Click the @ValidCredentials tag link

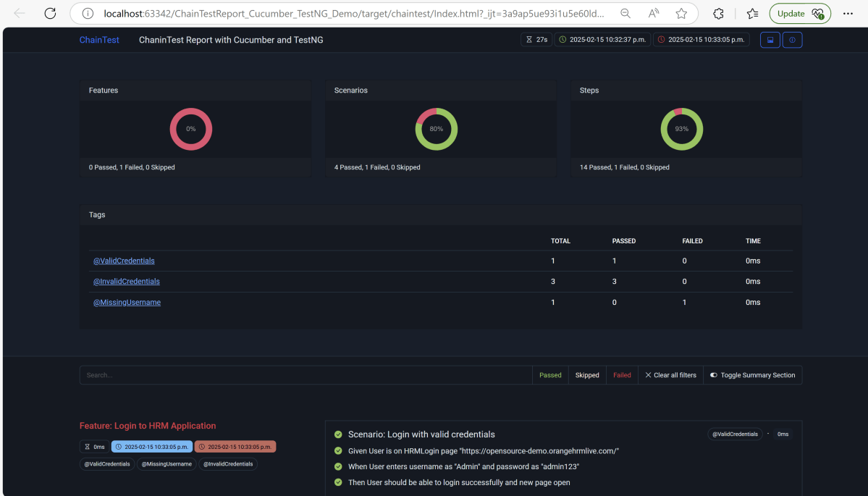[x=124, y=261]
